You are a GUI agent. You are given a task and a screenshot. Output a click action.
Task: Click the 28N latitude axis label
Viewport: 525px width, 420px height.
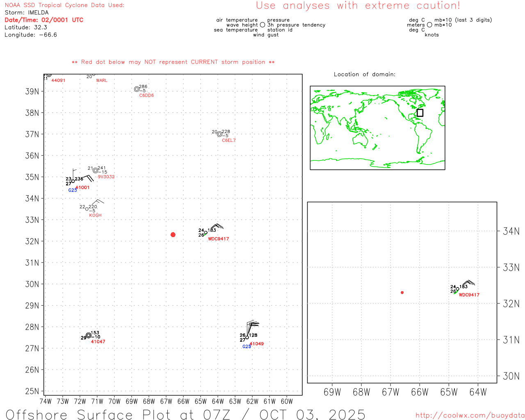32,327
